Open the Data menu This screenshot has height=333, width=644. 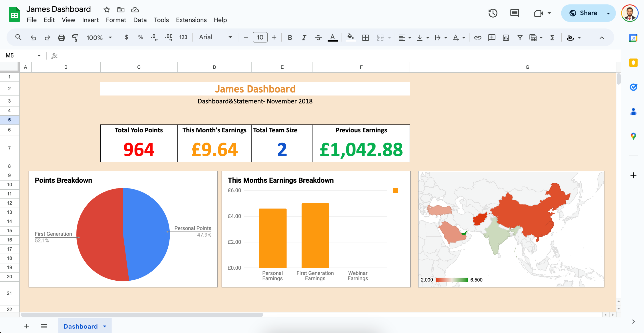(x=140, y=20)
